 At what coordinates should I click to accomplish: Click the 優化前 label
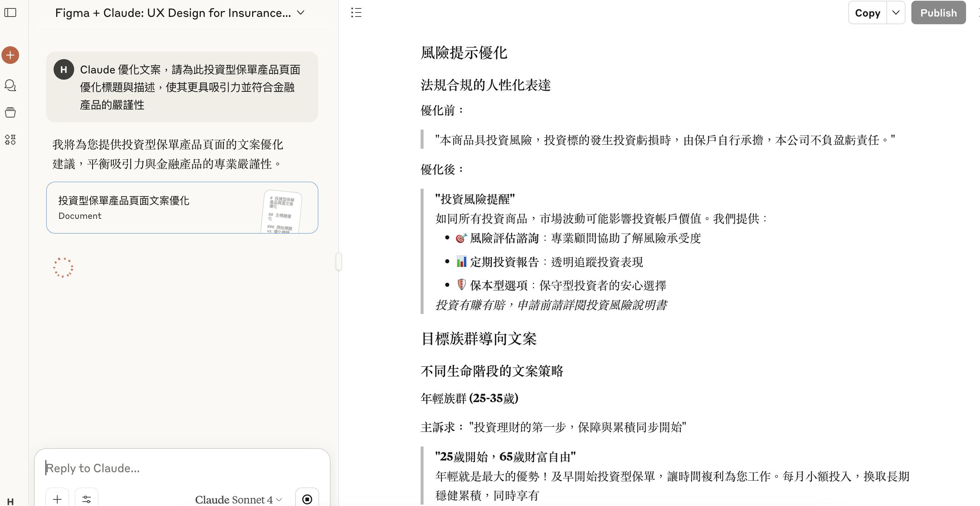coord(443,111)
